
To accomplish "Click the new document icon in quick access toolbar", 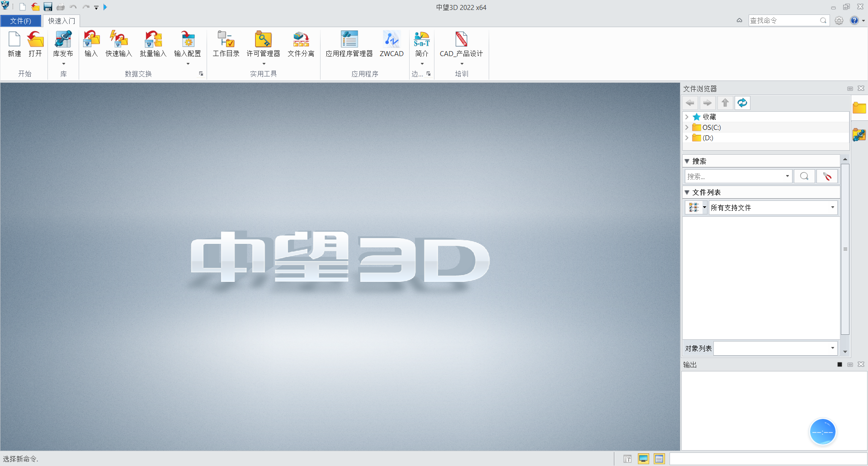I will pyautogui.click(x=23, y=7).
